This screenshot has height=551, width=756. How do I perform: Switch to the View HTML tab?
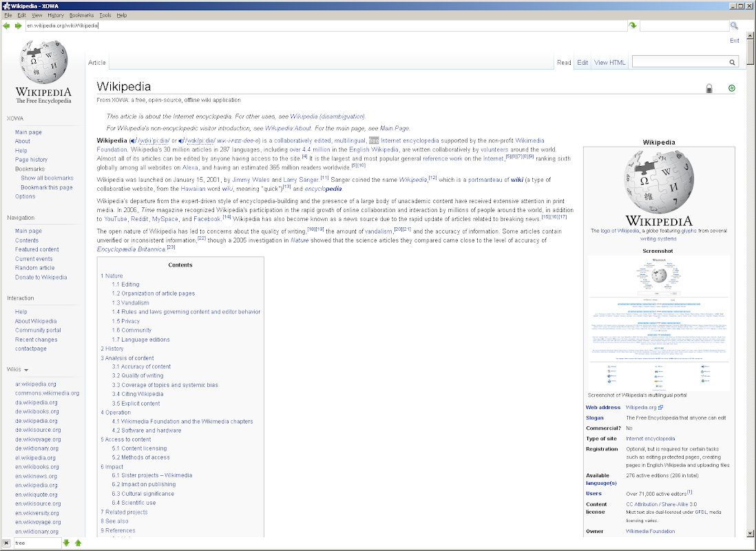[609, 63]
